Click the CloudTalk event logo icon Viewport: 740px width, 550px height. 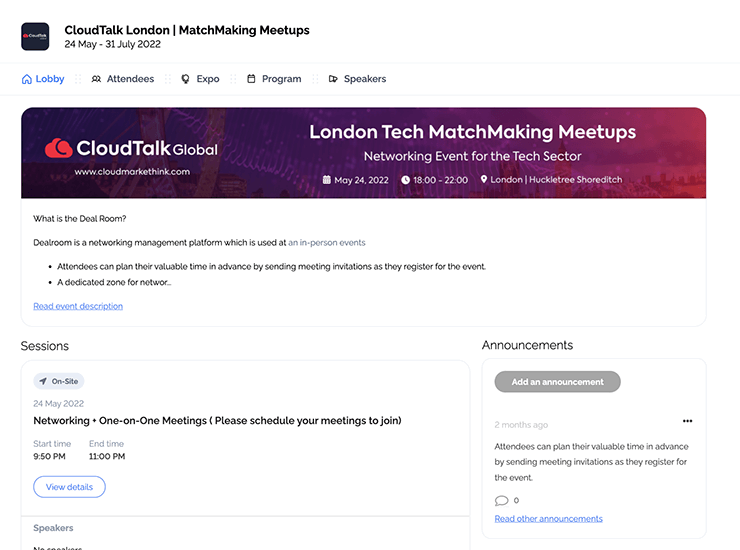coord(35,37)
